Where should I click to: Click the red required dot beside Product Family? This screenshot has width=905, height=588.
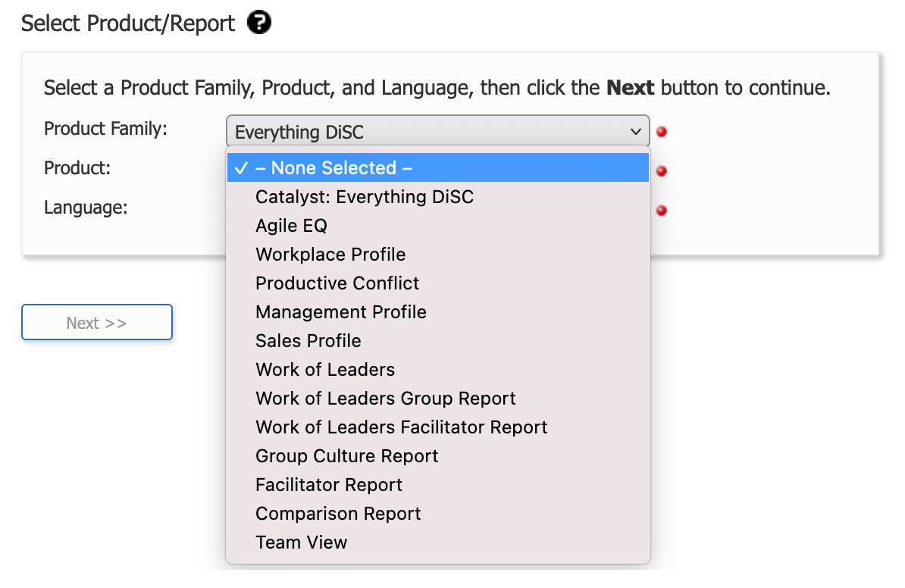pyautogui.click(x=662, y=132)
